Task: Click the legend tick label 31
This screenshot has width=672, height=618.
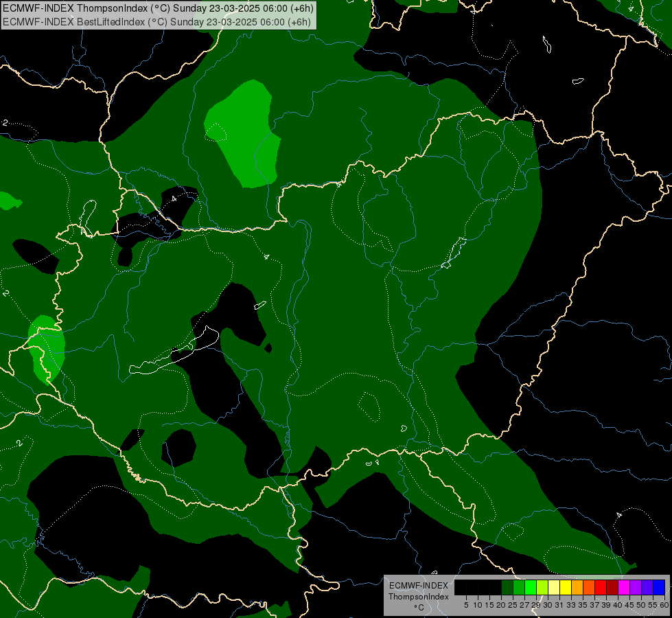Action: click(x=559, y=605)
